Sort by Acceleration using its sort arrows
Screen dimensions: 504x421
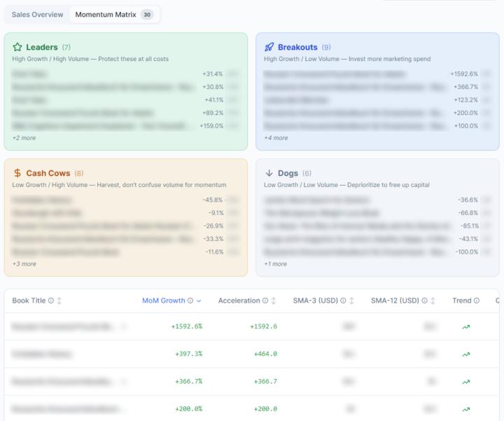(274, 301)
